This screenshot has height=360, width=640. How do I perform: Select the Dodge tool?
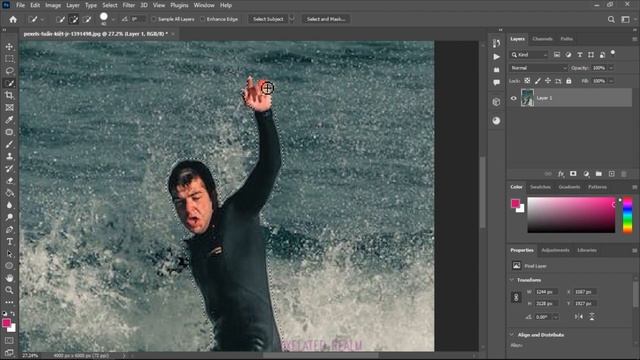point(9,217)
